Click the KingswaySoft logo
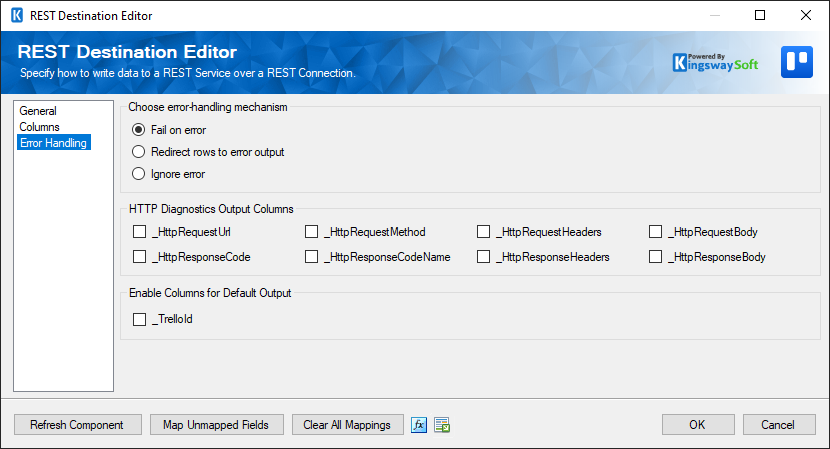The image size is (830, 449). [715, 62]
